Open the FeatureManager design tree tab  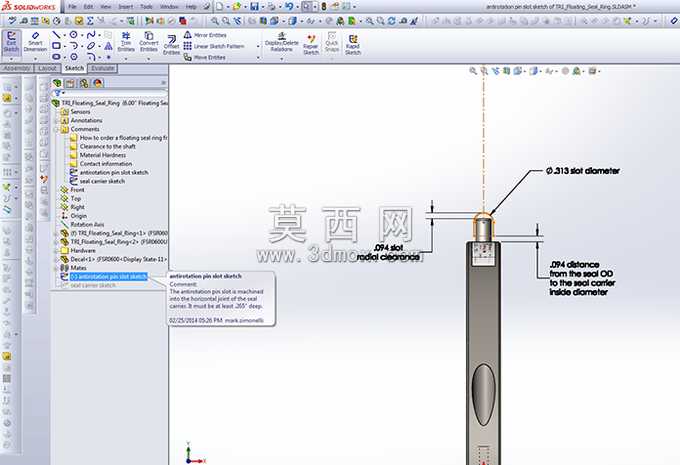(57, 83)
